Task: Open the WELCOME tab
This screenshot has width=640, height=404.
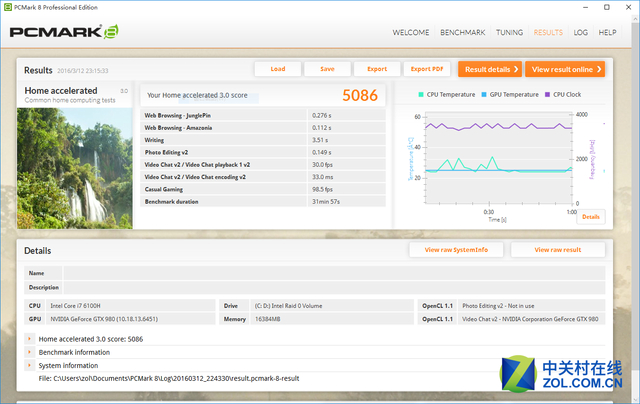Action: point(410,32)
